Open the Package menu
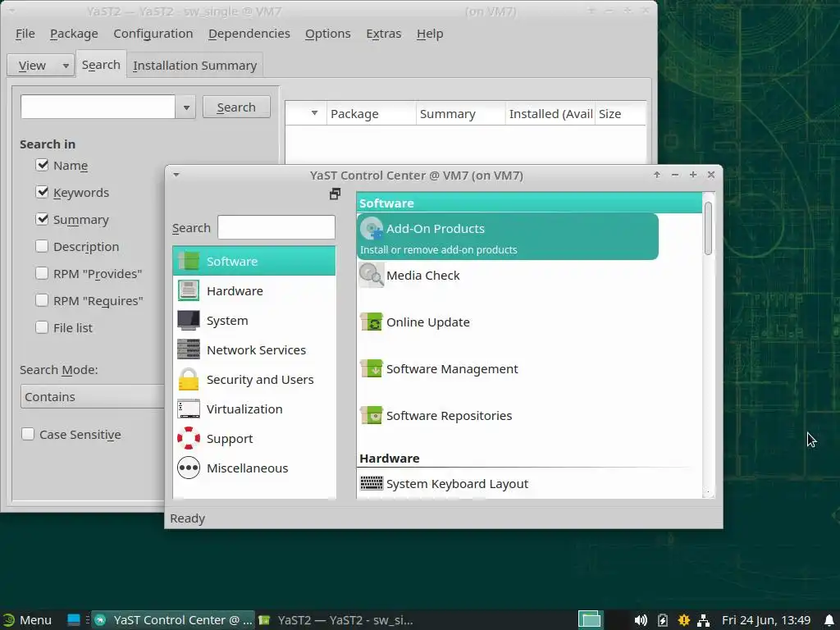The height and width of the screenshot is (630, 840). pyautogui.click(x=74, y=34)
